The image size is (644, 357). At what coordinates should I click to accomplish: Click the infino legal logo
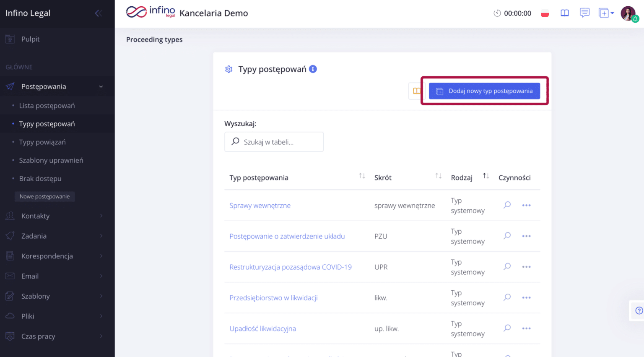pyautogui.click(x=151, y=12)
